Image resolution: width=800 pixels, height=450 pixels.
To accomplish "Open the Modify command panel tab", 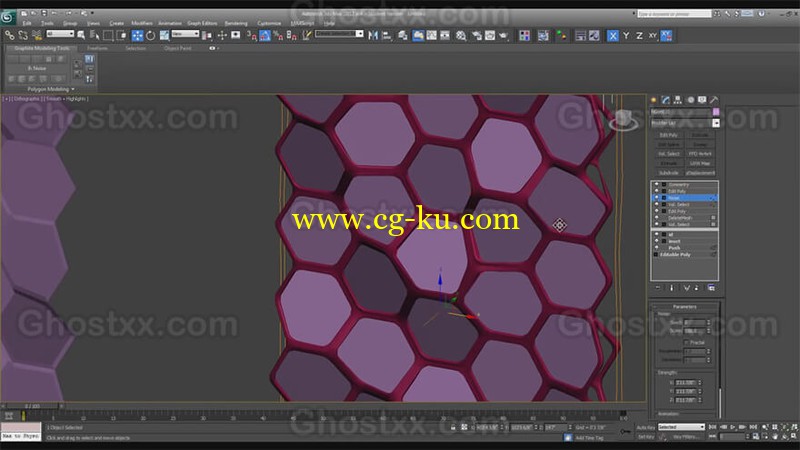I will point(665,100).
